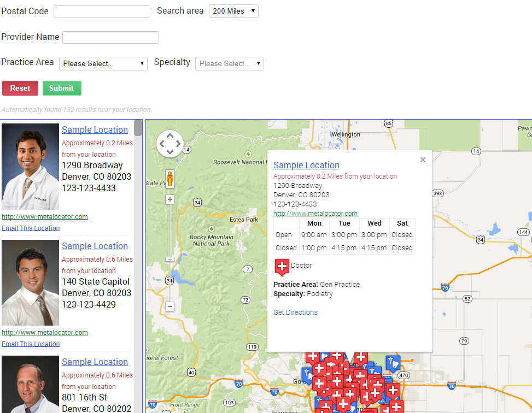
Task: Click the '9:00 am' Monday hours cell
Action: tap(314, 235)
